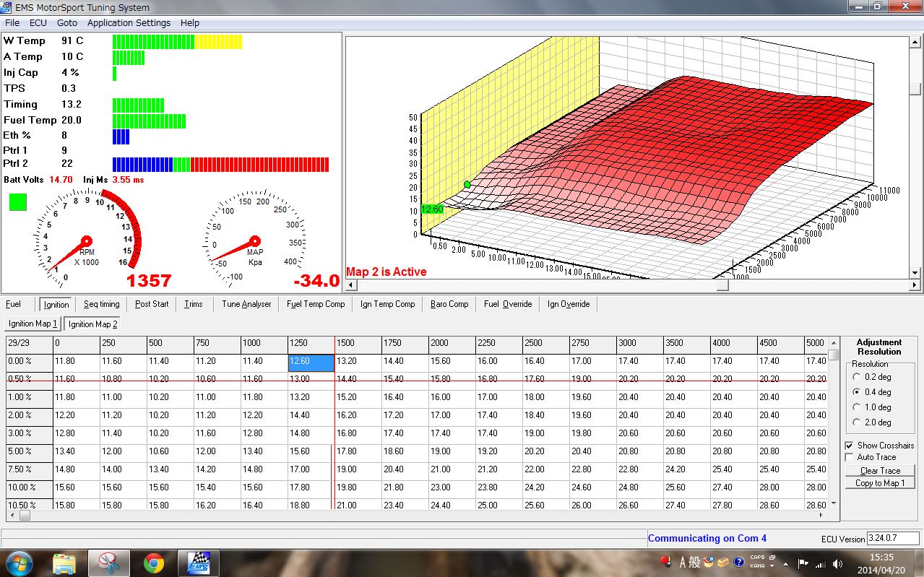
Task: Toggle IME input mode letter A
Action: click(683, 562)
